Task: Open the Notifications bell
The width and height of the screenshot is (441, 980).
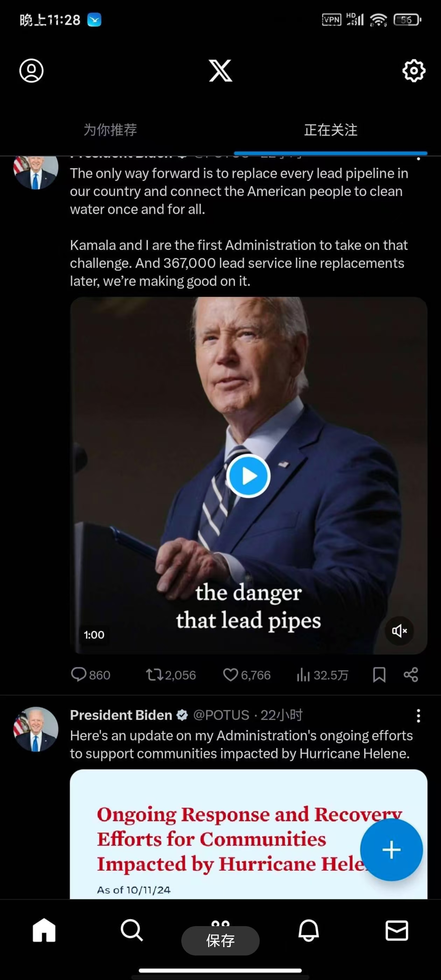Action: click(308, 931)
